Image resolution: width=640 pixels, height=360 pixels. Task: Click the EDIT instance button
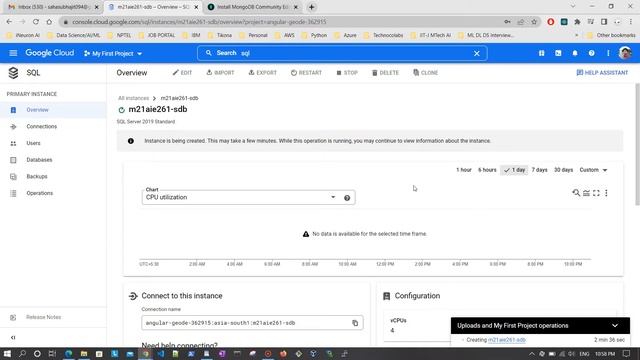182,73
